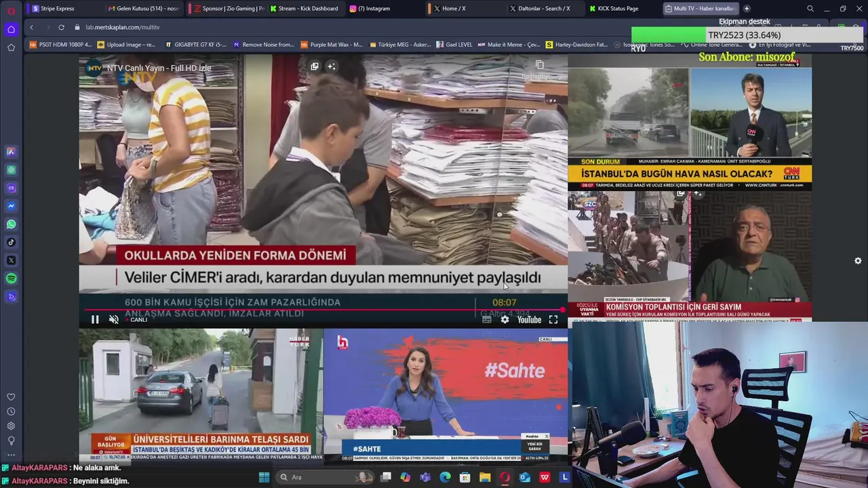Open ChatGPT in Opera sidebar
The image size is (868, 488).
11,170
